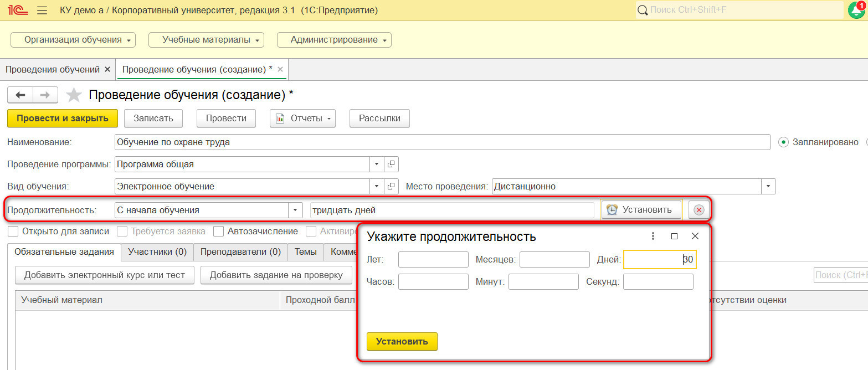The height and width of the screenshot is (370, 868).
Task: Click global search field Поиск Ctrl+Shift+F
Action: [x=739, y=10]
